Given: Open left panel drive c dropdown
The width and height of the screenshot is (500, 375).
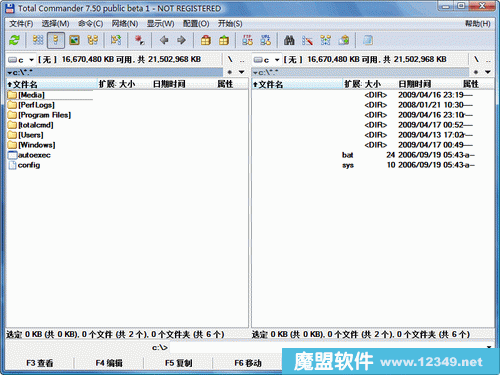Looking at the screenshot, I should coord(21,60).
